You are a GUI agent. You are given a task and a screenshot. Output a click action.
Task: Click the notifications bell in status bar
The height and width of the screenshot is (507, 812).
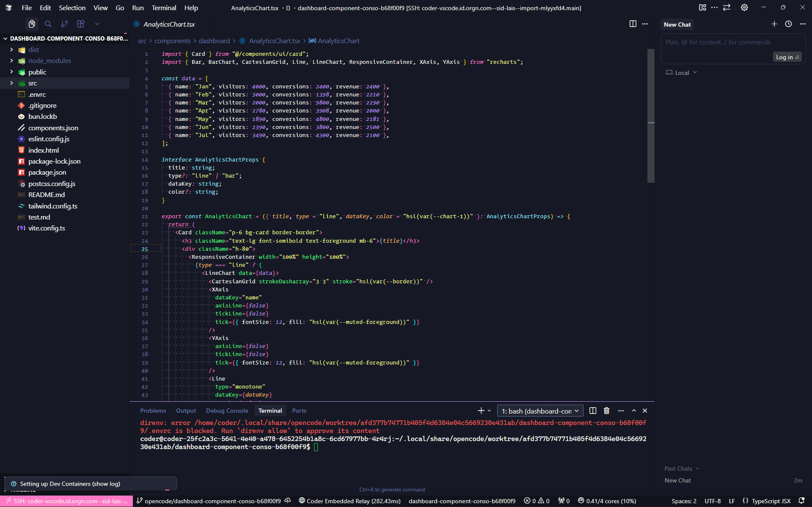(801, 501)
